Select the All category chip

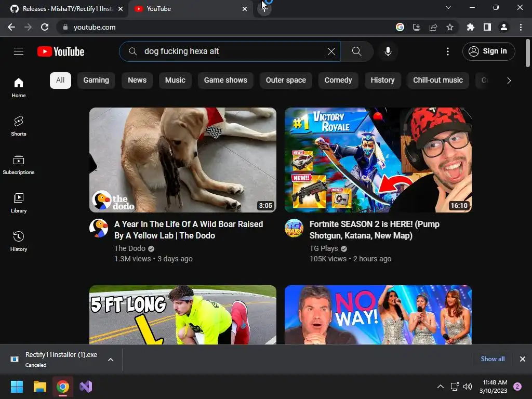point(60,81)
